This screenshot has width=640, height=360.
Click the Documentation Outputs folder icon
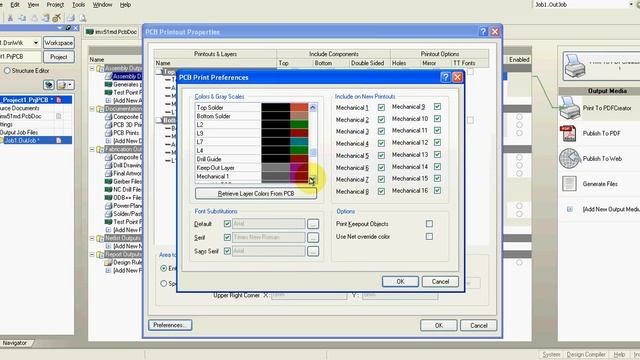(100, 109)
